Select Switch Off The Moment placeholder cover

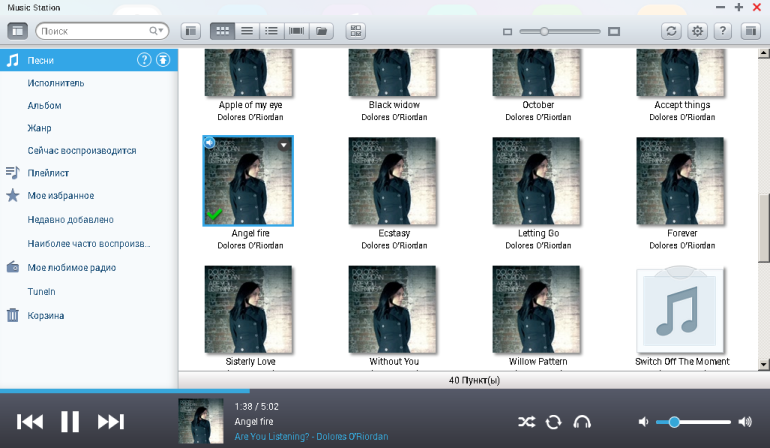pyautogui.click(x=680, y=309)
